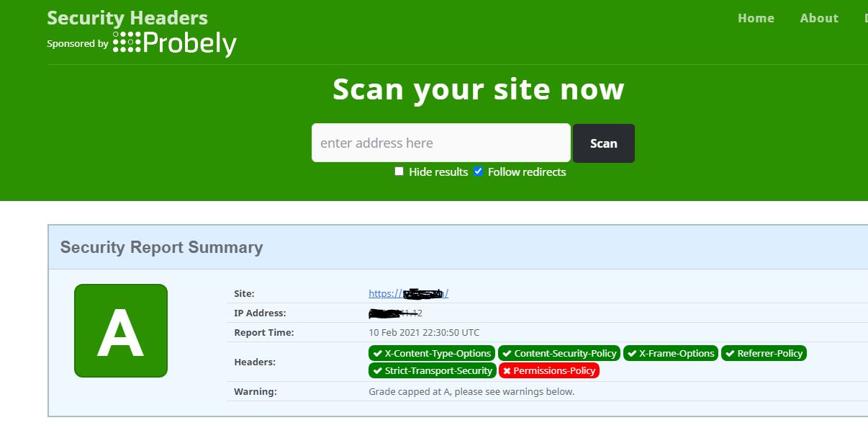
Task: Click the checkmark on X-Frame-Options badge
Action: click(633, 353)
